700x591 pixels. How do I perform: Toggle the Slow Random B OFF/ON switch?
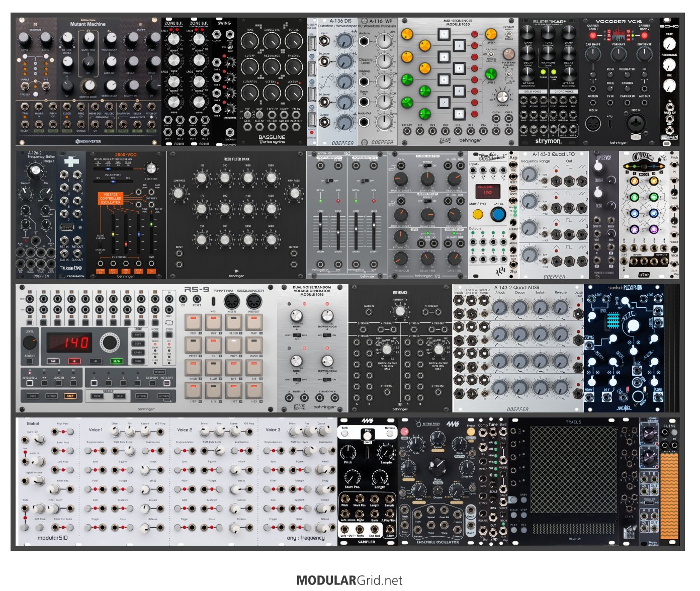(x=327, y=380)
